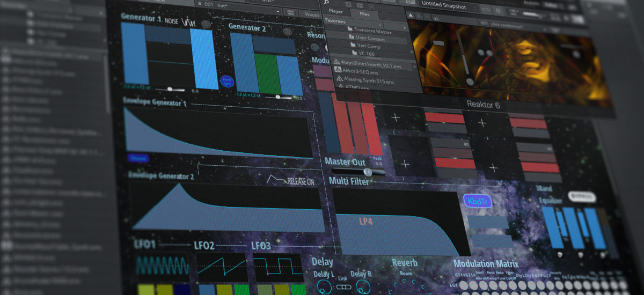Click the Akkord-SEQ.ens ensemble icon
644x295 pixels.
click(x=338, y=70)
